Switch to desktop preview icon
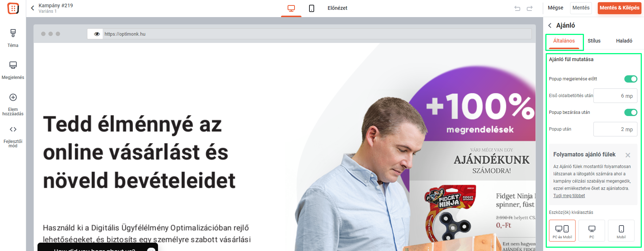Image resolution: width=644 pixels, height=251 pixels. 291,8
